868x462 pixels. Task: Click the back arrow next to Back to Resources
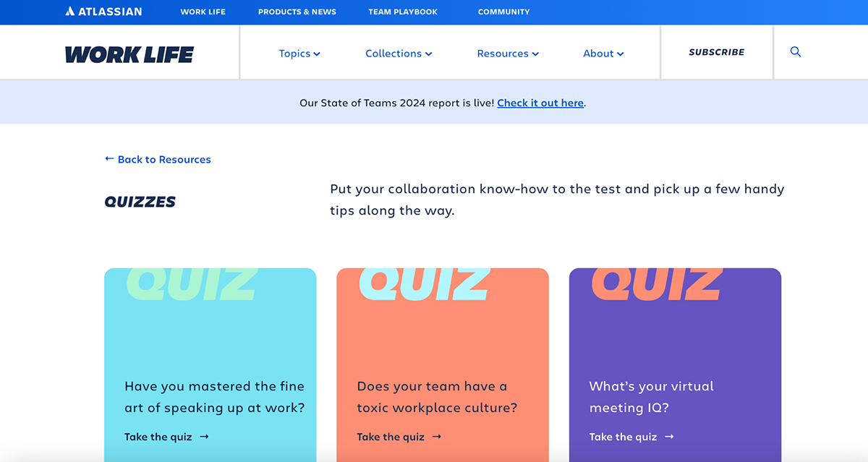(x=109, y=158)
